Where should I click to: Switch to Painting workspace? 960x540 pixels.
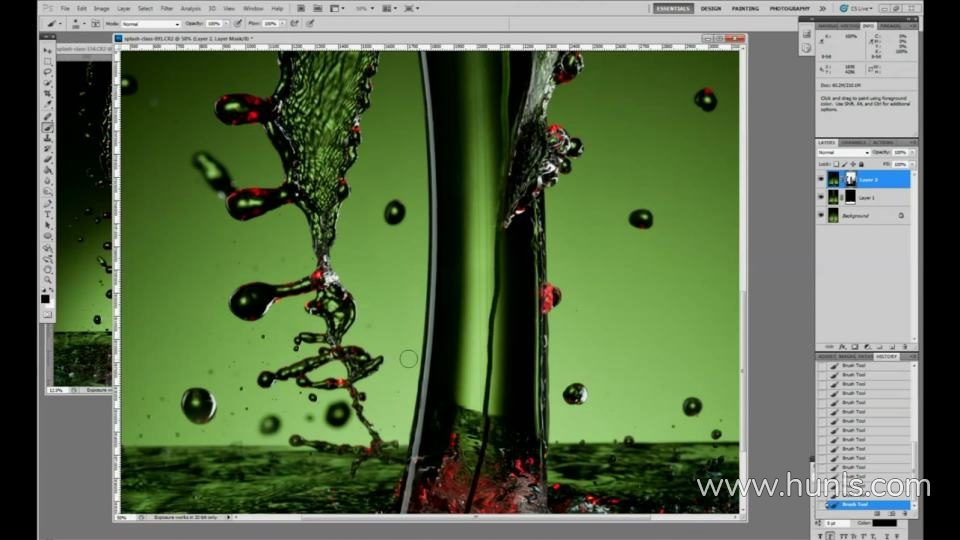[745, 9]
